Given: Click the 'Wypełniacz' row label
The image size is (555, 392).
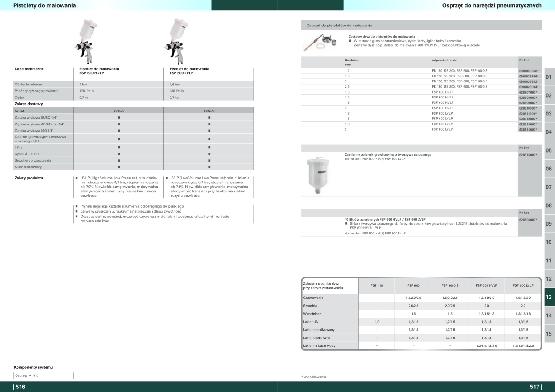Looking at the screenshot, I should click(x=312, y=314).
